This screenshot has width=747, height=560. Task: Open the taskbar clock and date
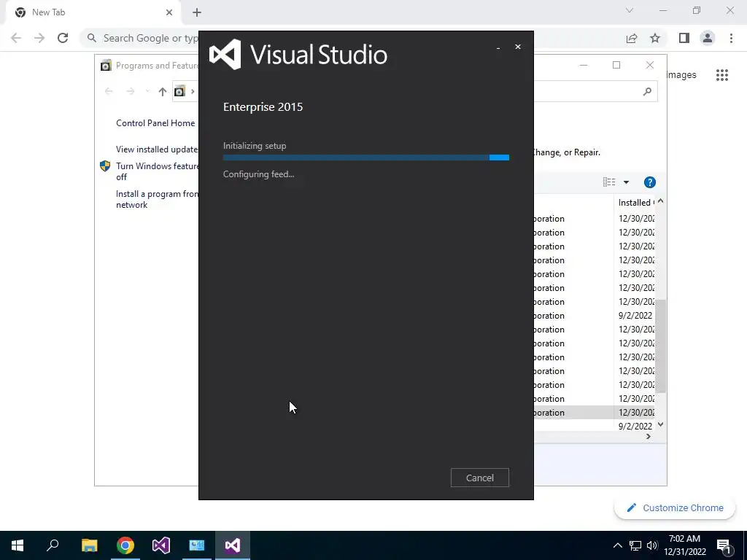point(684,545)
